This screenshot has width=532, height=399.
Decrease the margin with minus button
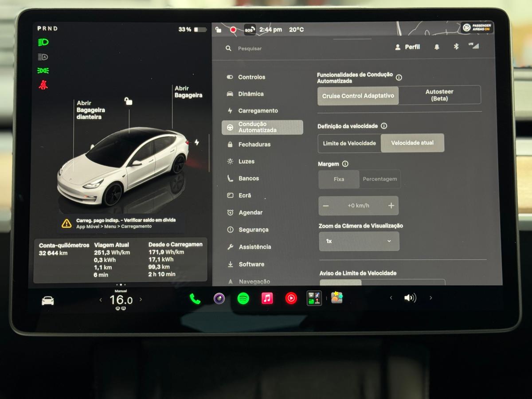click(326, 206)
